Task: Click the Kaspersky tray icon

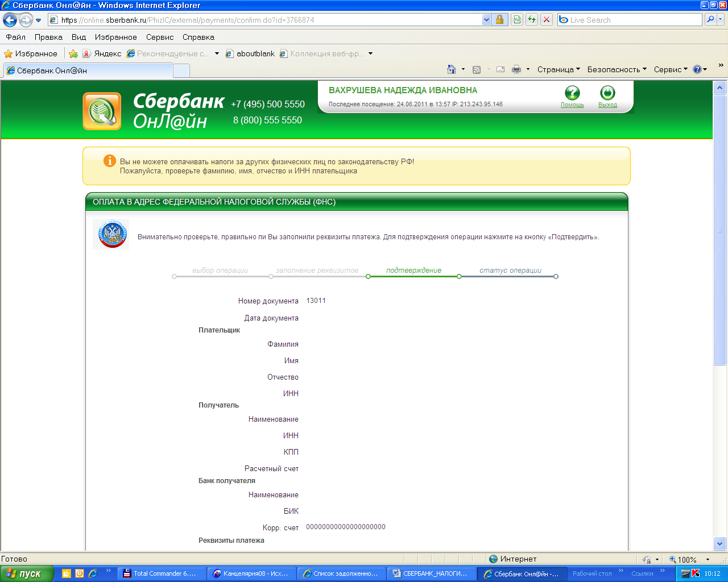Action: 695,573
